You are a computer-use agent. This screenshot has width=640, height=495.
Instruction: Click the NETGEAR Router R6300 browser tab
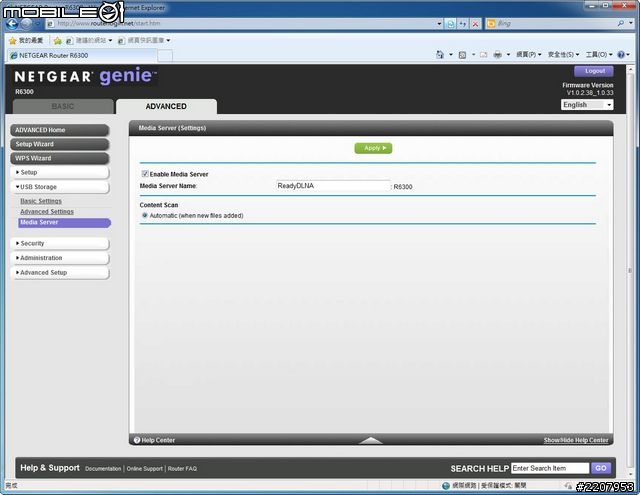tap(82, 55)
